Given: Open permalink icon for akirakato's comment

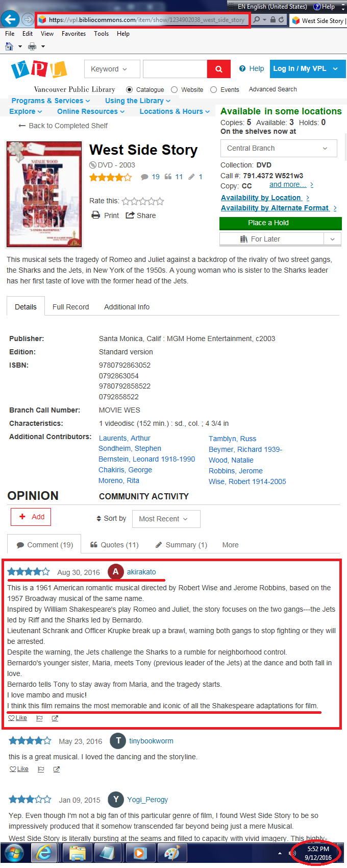Looking at the screenshot, I should 55,718.
